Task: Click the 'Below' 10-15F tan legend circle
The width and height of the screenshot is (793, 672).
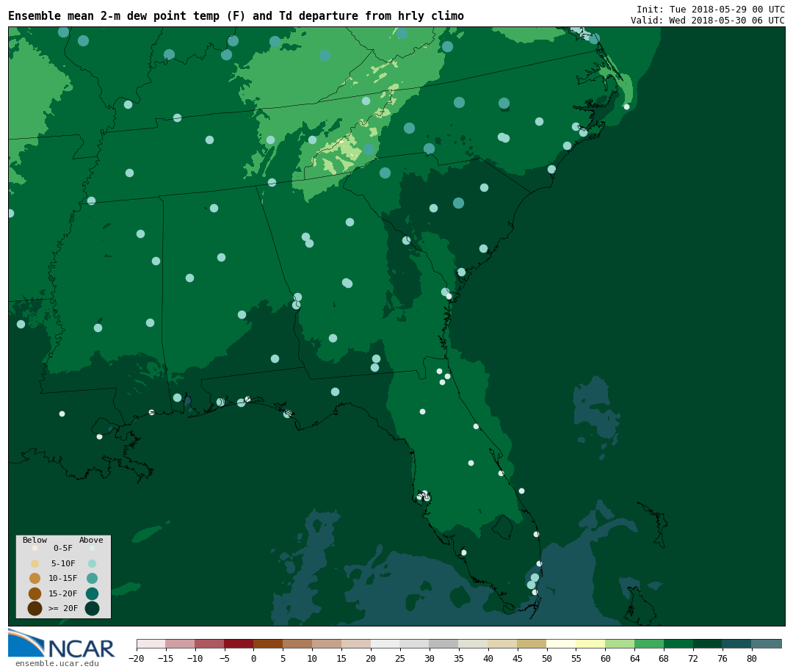Action: pyautogui.click(x=35, y=578)
